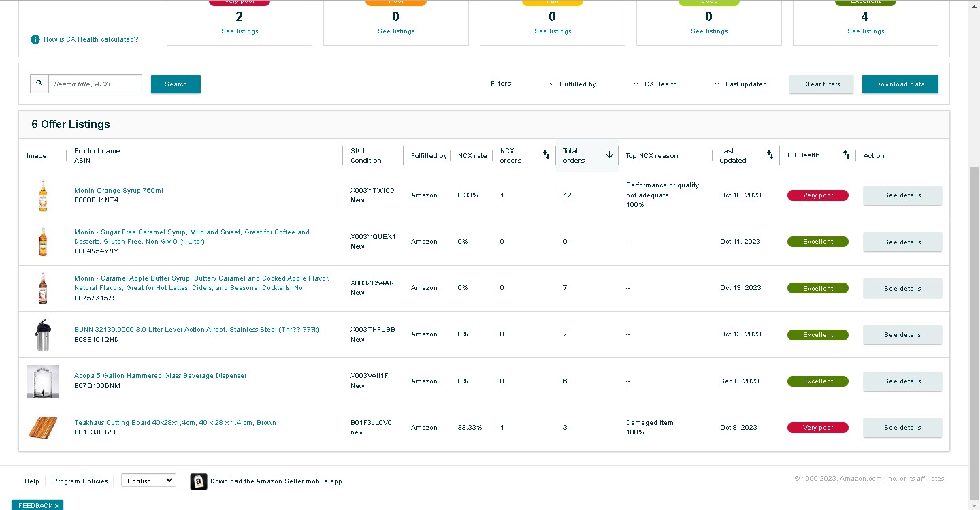Click the ASIN B08B191QHD

point(97,339)
